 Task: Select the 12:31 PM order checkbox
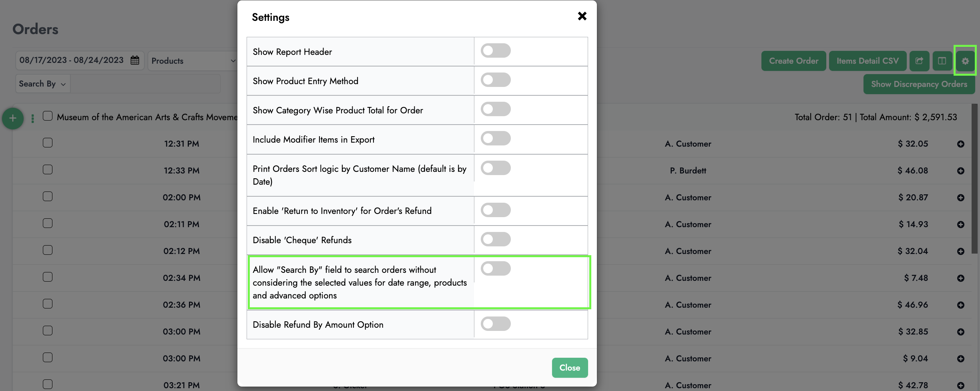coord(48,143)
